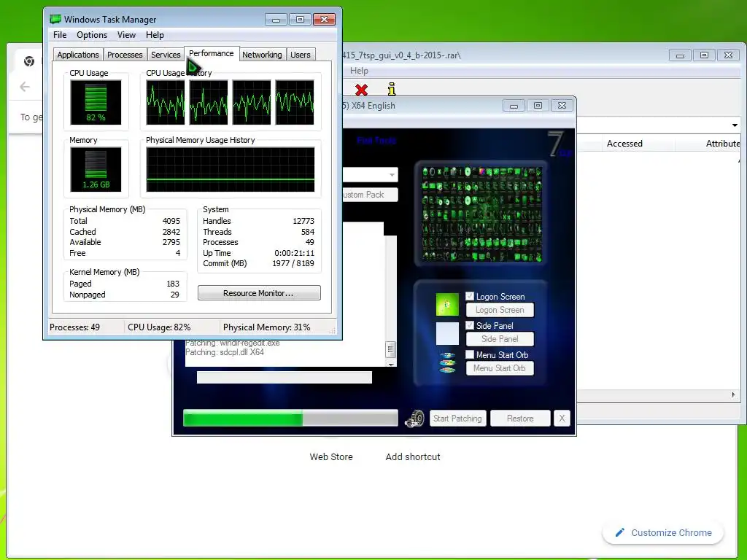747x560 pixels.
Task: Click Start Patching button
Action: (458, 418)
